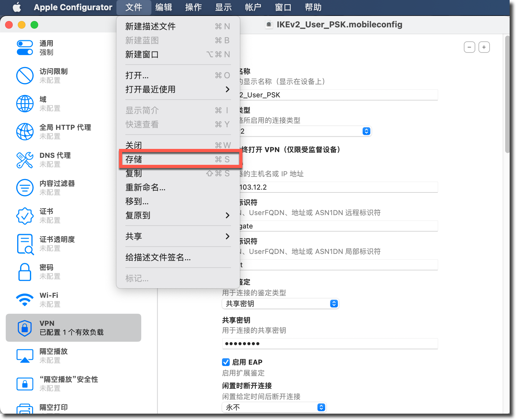Open the 文件 menu bar item
The image size is (516, 420).
pos(134,7)
